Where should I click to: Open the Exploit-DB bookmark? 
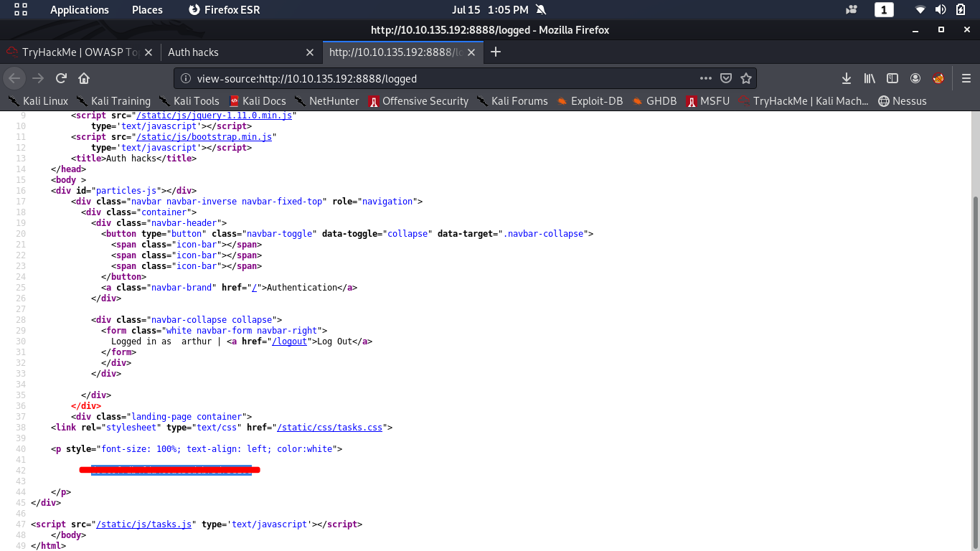589,101
